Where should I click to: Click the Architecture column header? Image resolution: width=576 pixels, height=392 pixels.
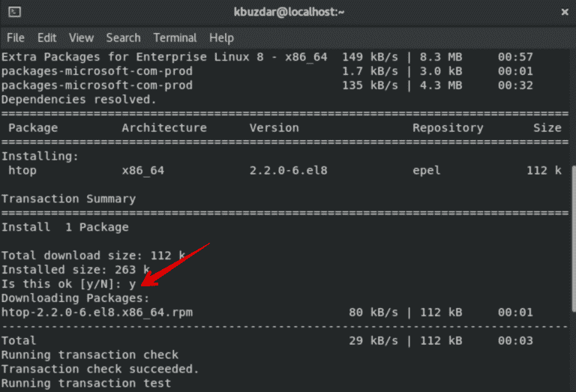click(164, 127)
